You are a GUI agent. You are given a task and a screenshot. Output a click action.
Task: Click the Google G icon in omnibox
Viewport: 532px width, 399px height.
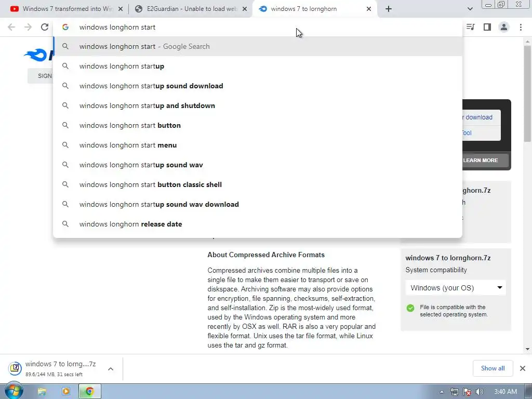65,27
